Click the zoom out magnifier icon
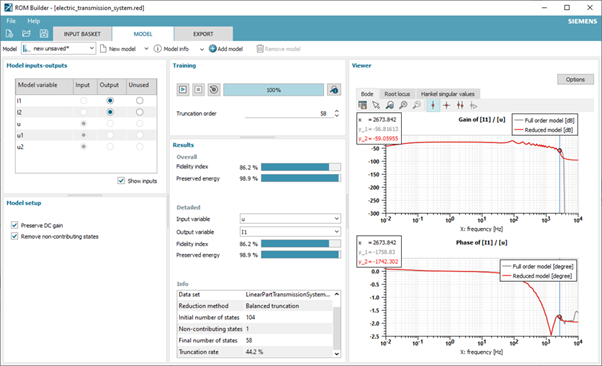602x366 pixels. [x=417, y=105]
